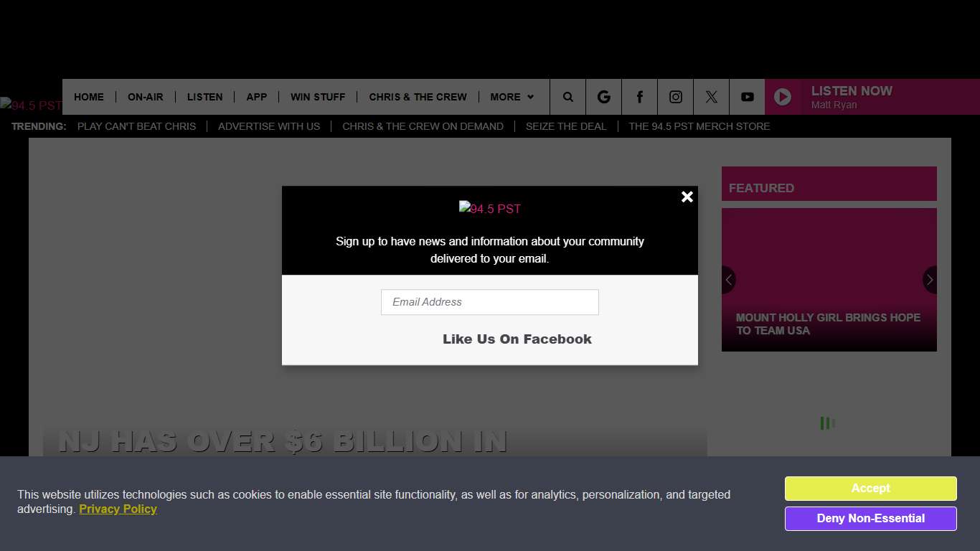
Task: Click the Google icon in navbar
Action: (603, 97)
